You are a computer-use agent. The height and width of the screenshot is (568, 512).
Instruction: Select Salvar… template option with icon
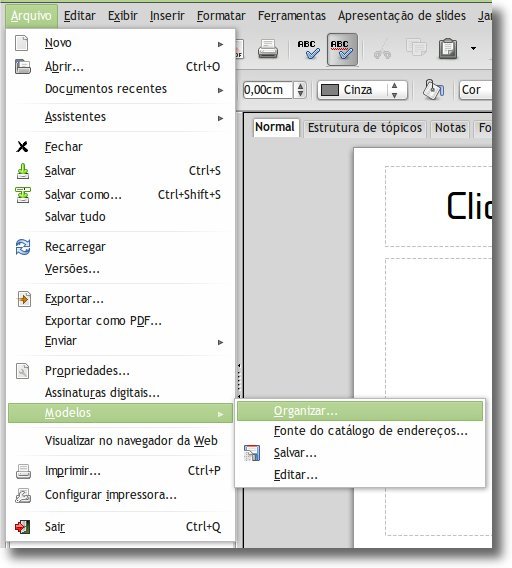point(360,453)
